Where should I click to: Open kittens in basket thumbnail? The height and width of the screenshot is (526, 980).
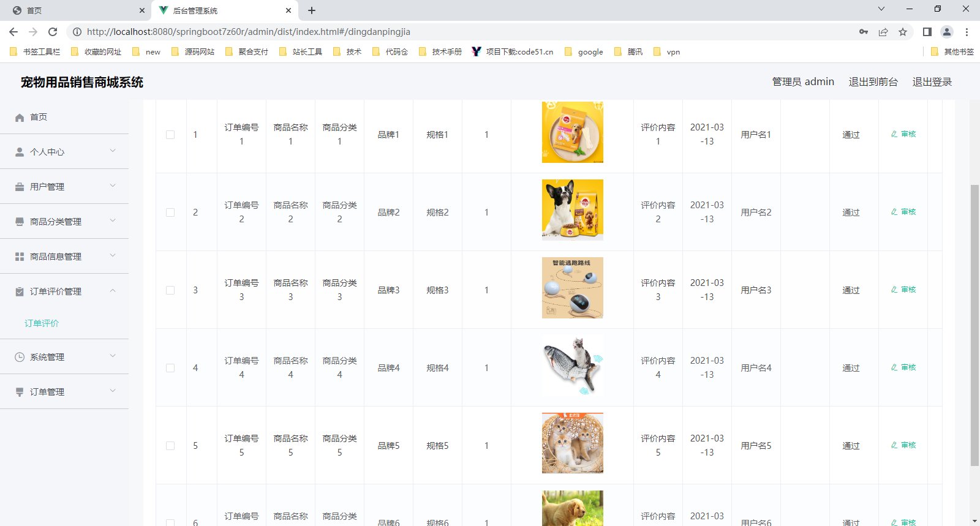pos(573,443)
